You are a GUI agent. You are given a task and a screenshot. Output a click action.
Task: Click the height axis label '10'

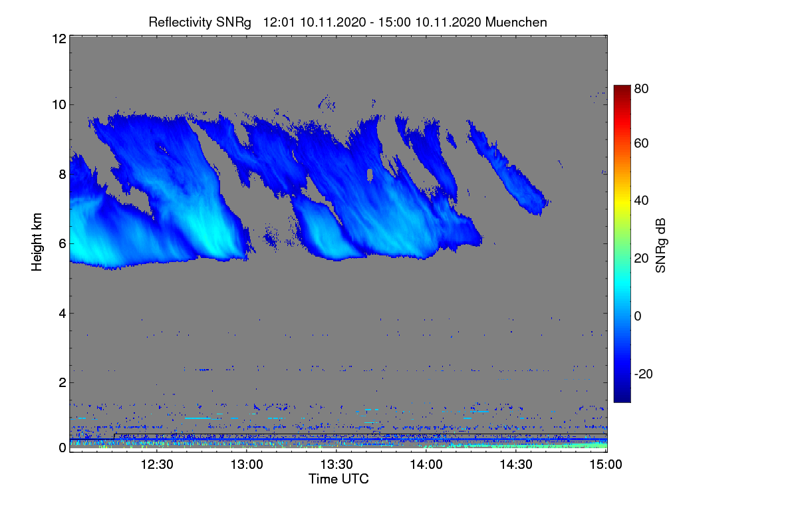tap(58, 104)
